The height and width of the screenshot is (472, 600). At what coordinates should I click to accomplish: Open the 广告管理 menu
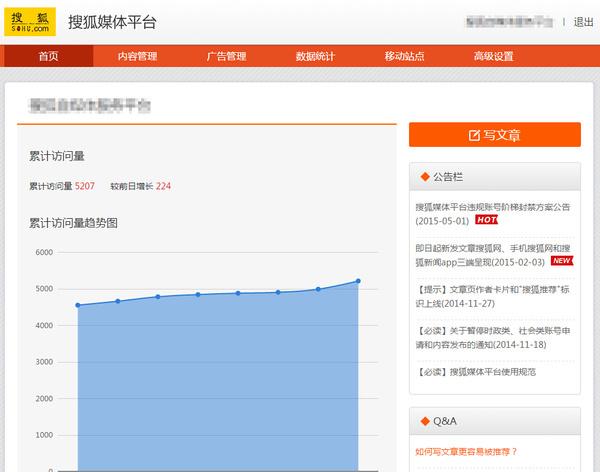(x=227, y=56)
